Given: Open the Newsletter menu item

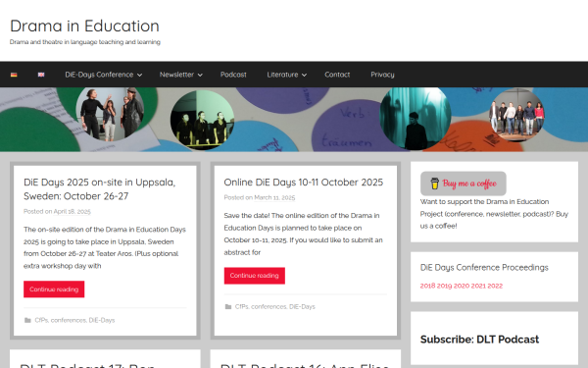Looking at the screenshot, I should tap(176, 75).
